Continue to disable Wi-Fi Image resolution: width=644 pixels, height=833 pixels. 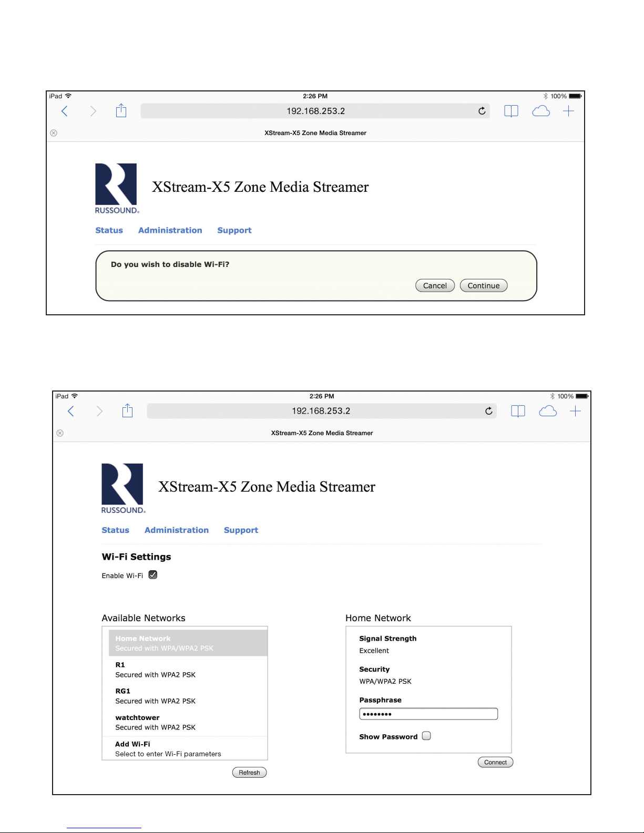pyautogui.click(x=484, y=285)
